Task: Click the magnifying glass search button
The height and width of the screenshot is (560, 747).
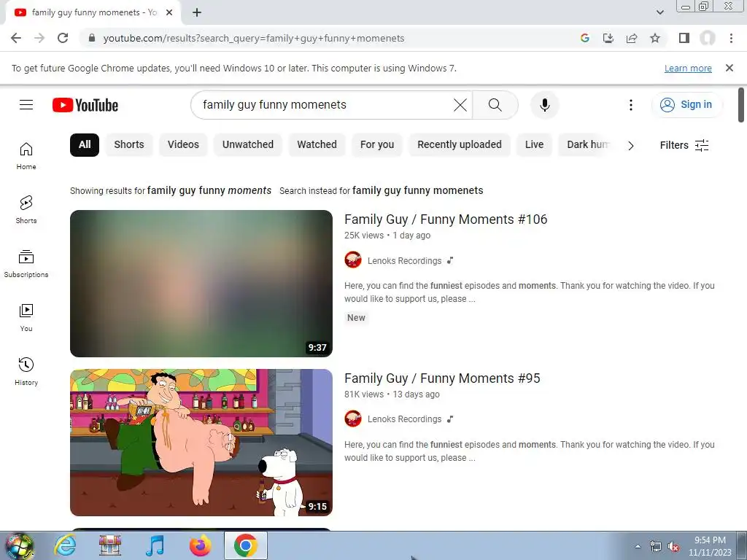Action: (495, 105)
